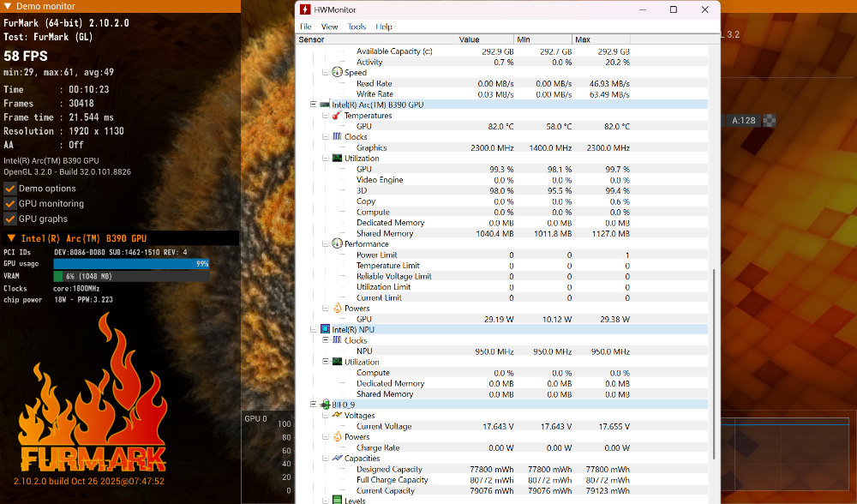
Task: Select the Reliable Voltage Limit row
Action: (x=501, y=276)
